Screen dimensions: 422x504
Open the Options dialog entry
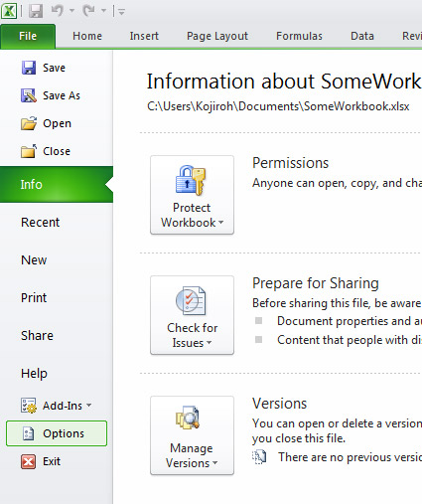coord(57,433)
